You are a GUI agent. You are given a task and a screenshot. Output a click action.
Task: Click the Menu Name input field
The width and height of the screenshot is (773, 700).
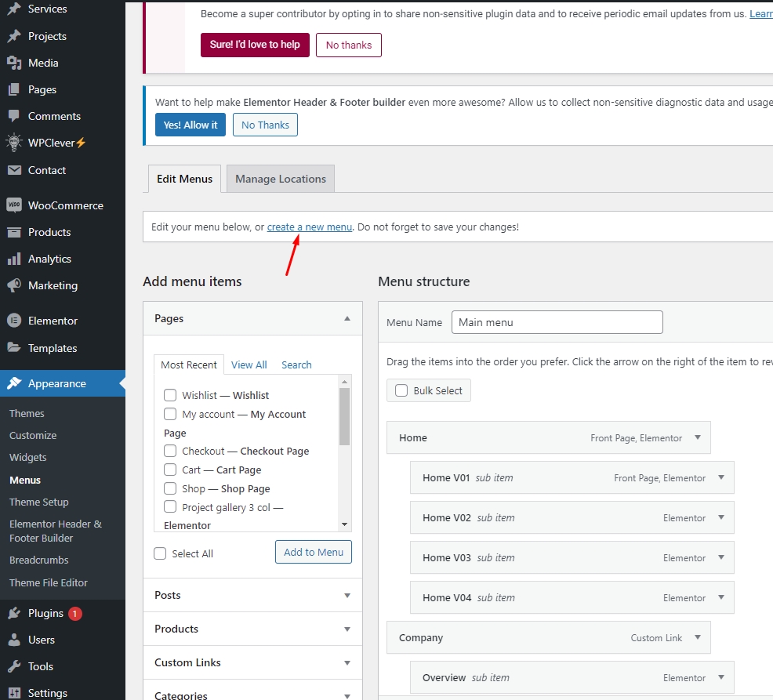(557, 322)
